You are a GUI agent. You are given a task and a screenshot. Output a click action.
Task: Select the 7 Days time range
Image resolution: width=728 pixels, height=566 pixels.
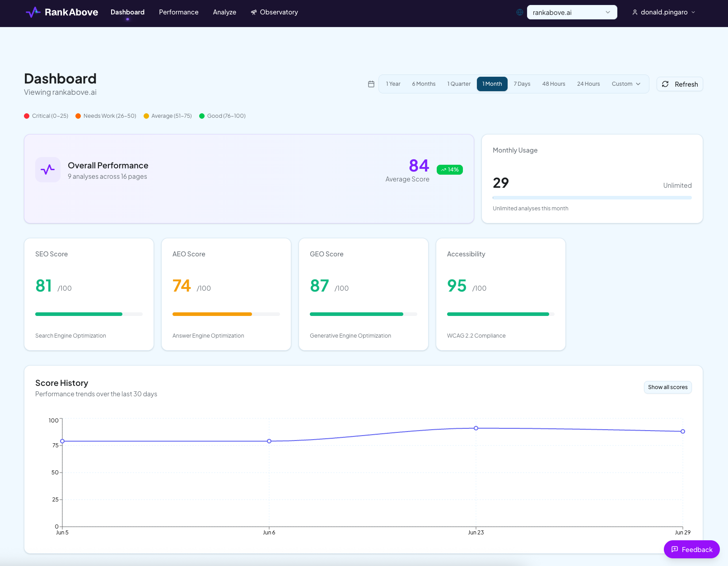522,84
